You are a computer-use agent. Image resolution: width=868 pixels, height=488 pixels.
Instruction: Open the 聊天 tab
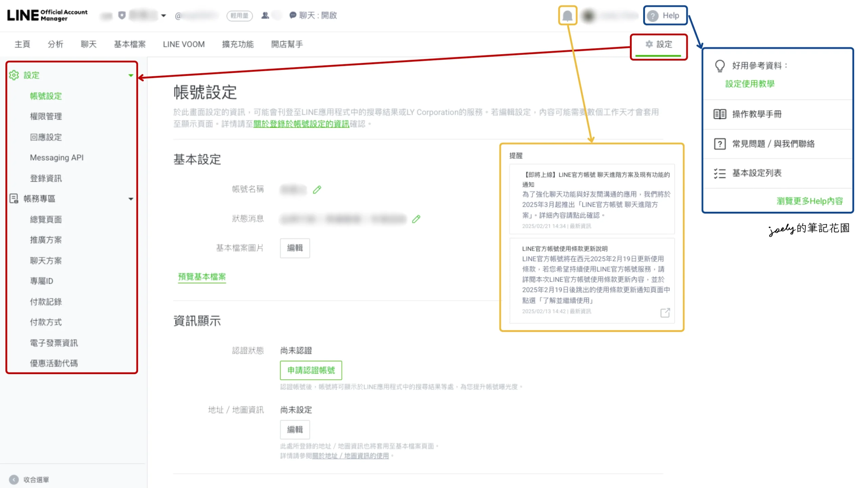[x=88, y=44]
